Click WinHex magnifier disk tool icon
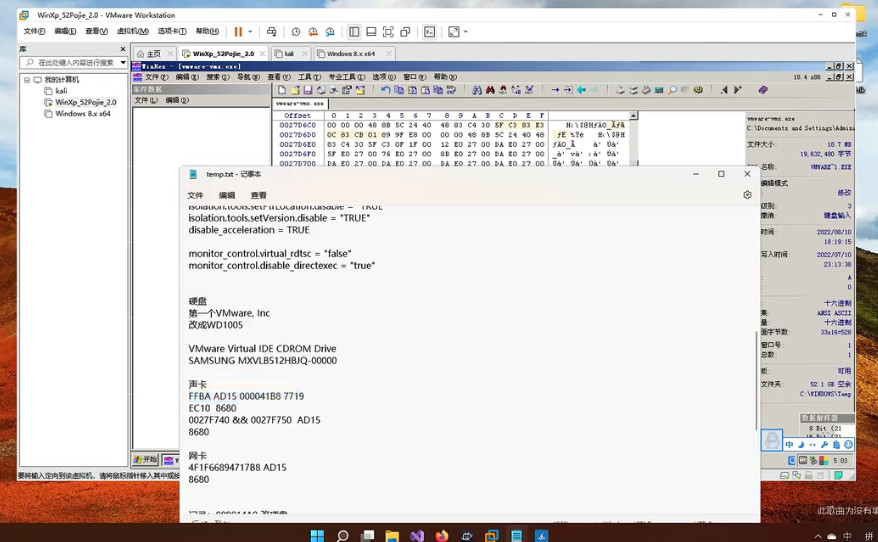The image size is (878, 542). (x=672, y=90)
